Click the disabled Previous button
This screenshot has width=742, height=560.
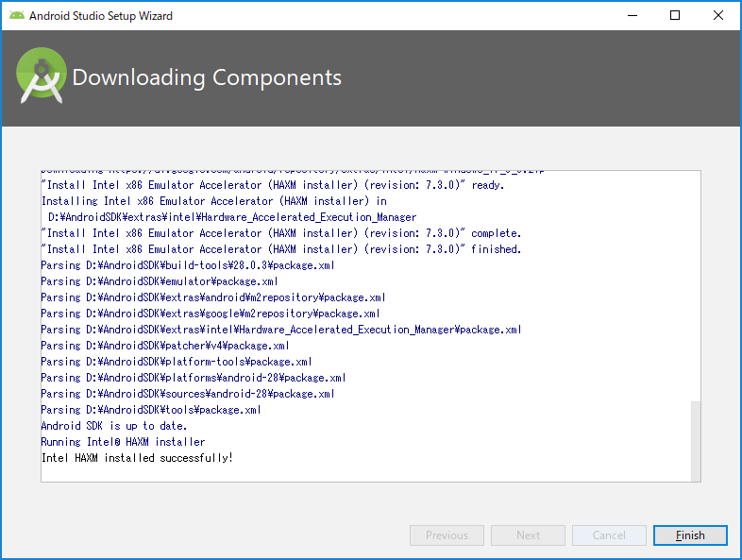(447, 535)
